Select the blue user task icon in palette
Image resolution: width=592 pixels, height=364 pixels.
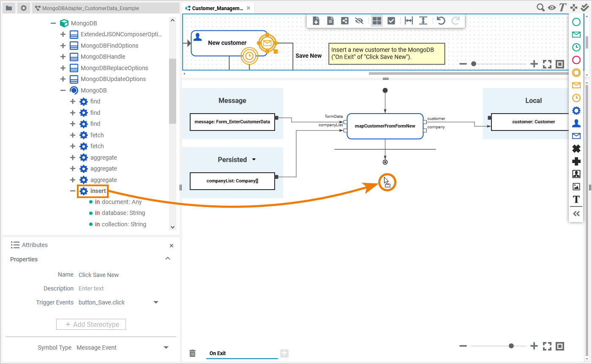coord(576,123)
